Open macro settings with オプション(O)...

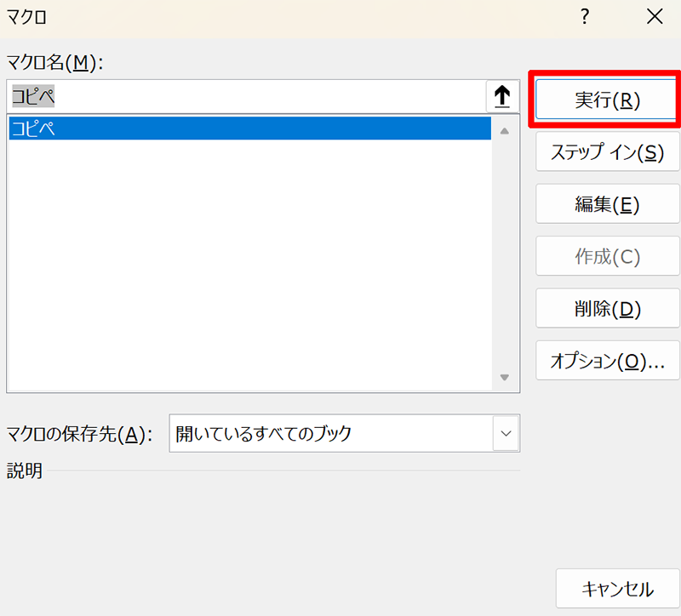[607, 361]
